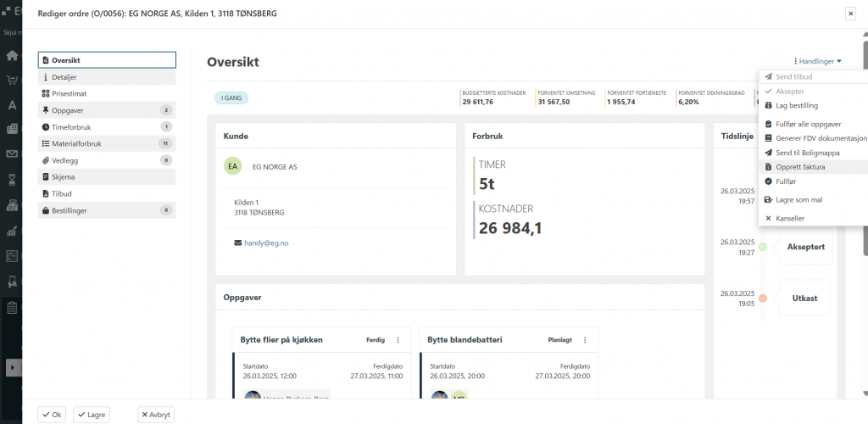Viewport: 868px width, 424px height.
Task: Open the handy@eg.no email link
Action: pos(267,243)
